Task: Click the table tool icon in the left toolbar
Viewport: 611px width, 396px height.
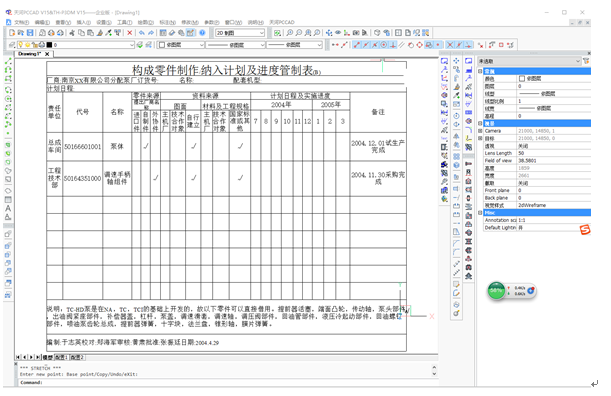Action: click(x=8, y=200)
